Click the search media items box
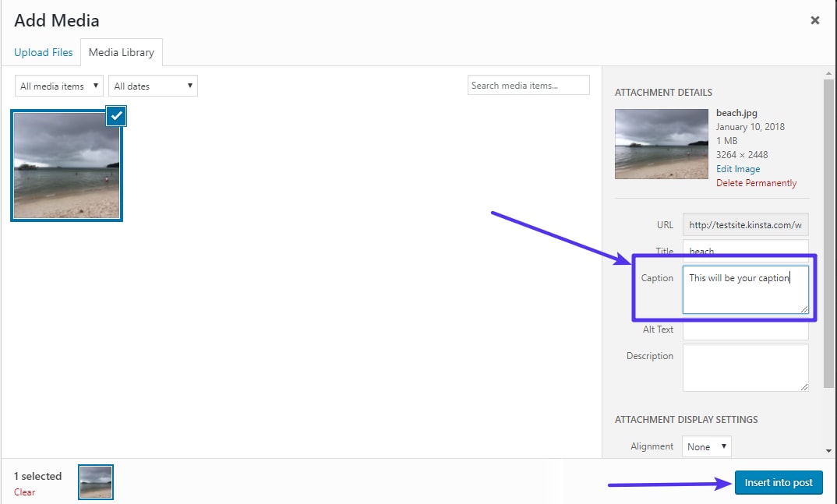This screenshot has width=837, height=504. (528, 85)
